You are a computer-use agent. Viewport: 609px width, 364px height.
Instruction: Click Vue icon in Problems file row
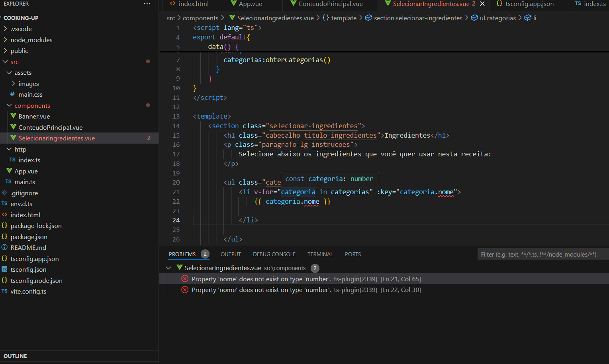[180, 268]
